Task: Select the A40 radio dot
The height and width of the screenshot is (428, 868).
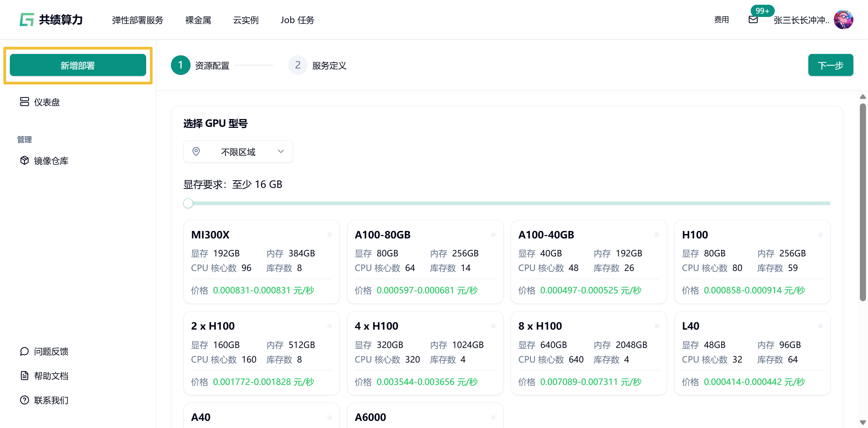Action: [x=330, y=417]
